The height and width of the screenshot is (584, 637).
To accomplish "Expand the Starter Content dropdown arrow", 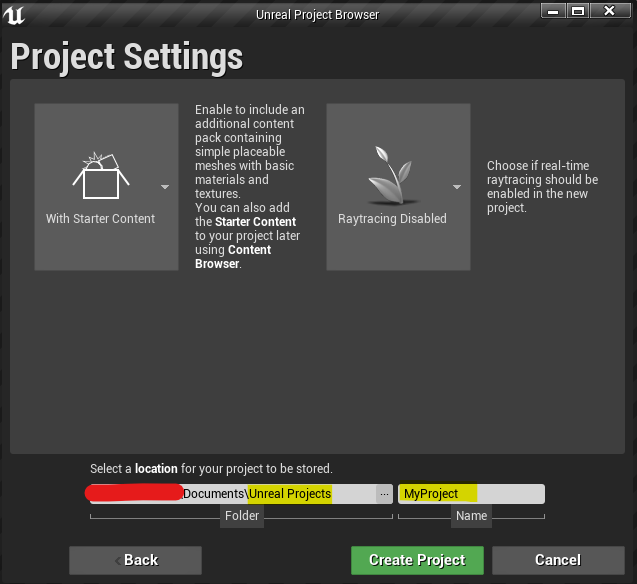I will click(x=165, y=187).
